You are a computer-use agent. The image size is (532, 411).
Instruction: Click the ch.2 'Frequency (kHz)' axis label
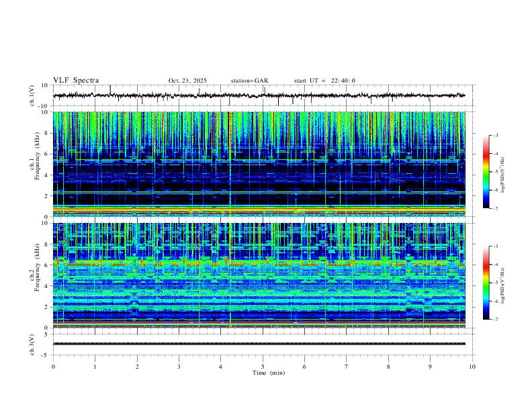(x=37, y=267)
